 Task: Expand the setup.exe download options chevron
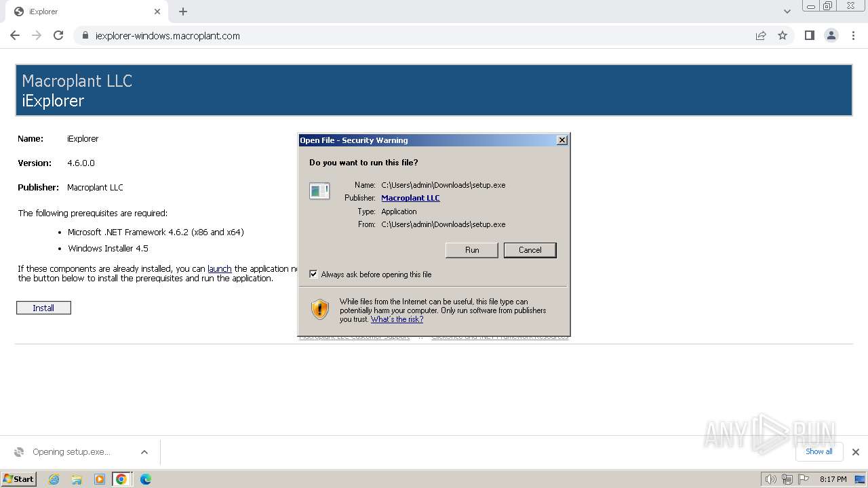click(x=144, y=452)
